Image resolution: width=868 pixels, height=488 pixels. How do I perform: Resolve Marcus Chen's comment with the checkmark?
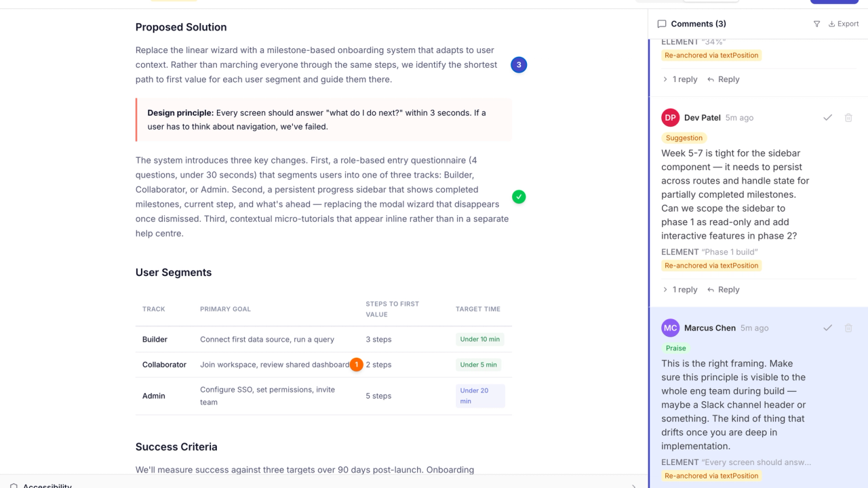click(827, 327)
